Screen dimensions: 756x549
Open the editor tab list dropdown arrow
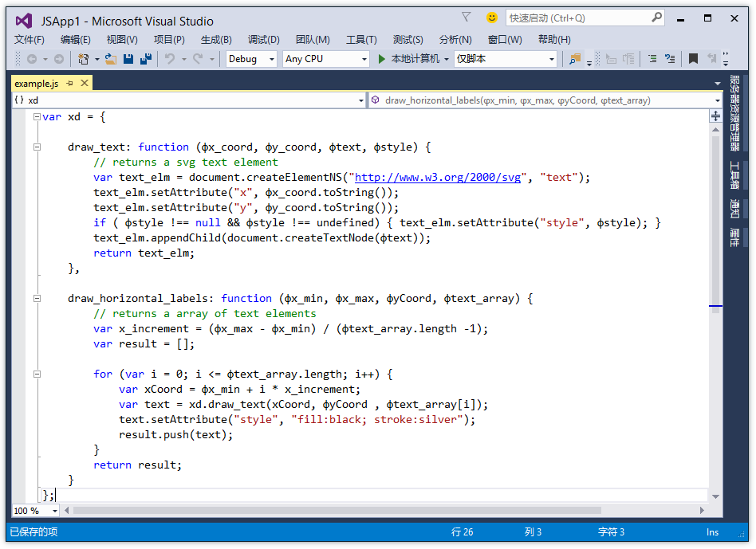click(x=718, y=84)
